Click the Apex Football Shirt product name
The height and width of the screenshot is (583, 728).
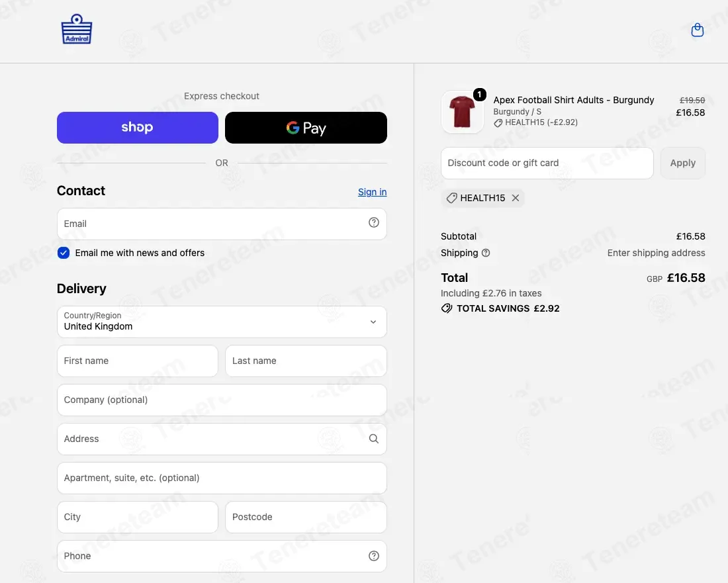[x=573, y=101]
